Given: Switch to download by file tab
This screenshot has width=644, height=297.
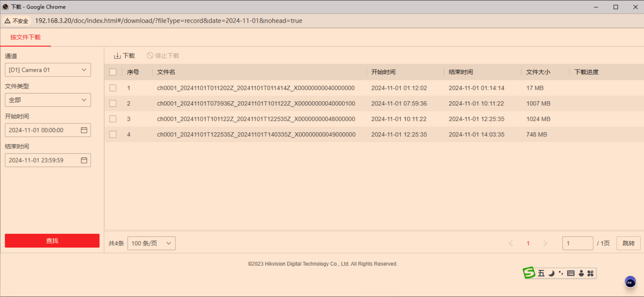Looking at the screenshot, I should 25,37.
